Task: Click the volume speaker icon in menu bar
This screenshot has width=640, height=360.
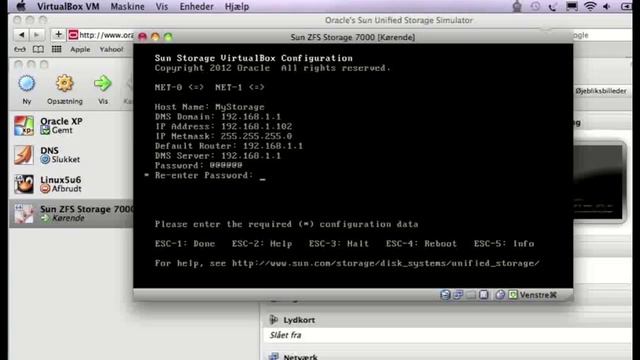Action: [607, 6]
